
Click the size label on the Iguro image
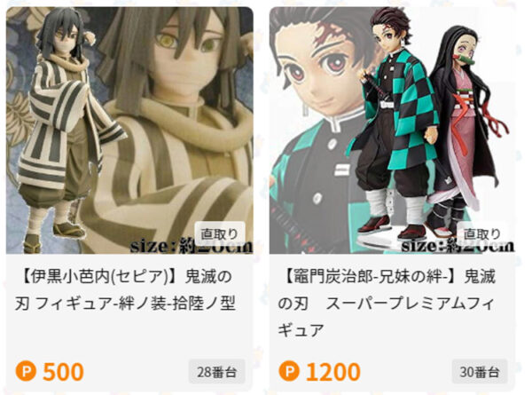192,246
